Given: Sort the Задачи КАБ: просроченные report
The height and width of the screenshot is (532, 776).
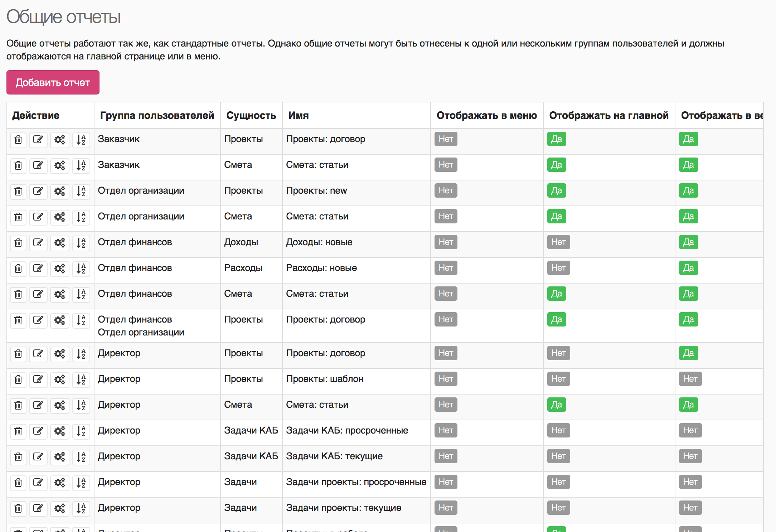Looking at the screenshot, I should [x=81, y=431].
